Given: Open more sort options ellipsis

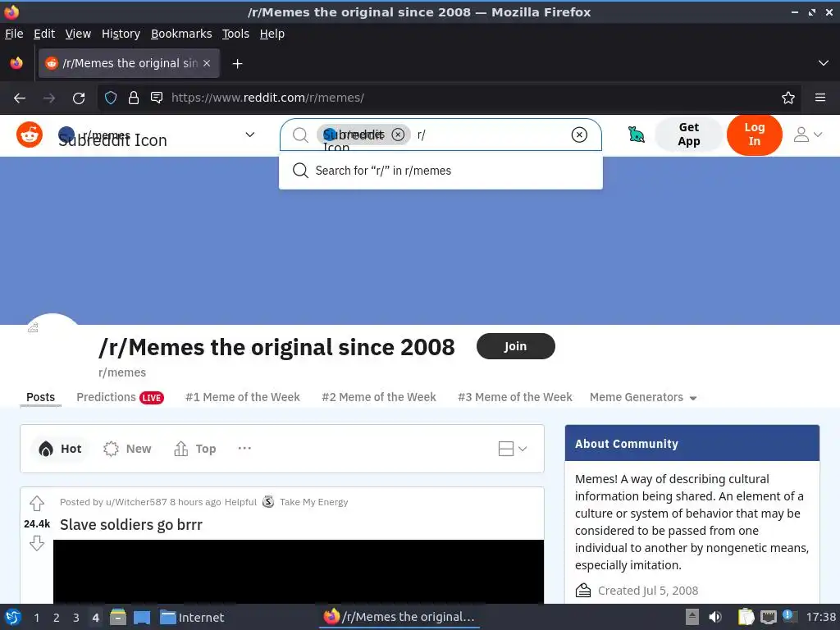Looking at the screenshot, I should 244,448.
